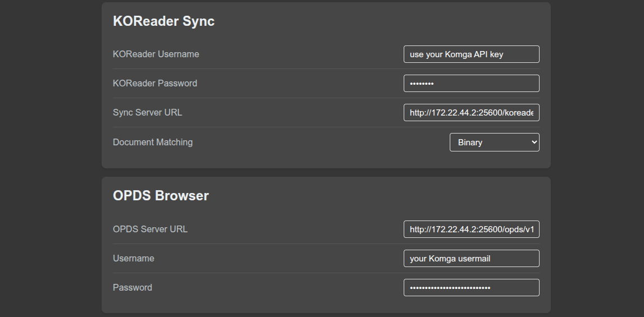Click the "KOReader Username" label
Viewport: 644px width, 317px height.
[156, 54]
